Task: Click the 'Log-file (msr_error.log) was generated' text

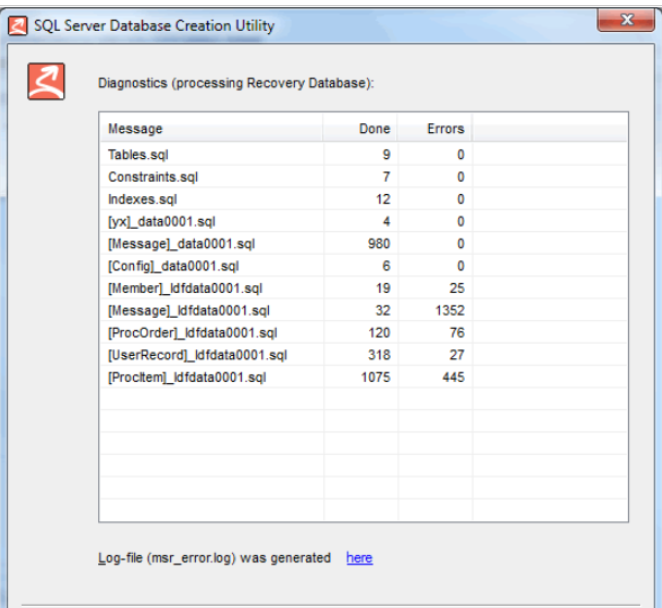Action: [214, 558]
